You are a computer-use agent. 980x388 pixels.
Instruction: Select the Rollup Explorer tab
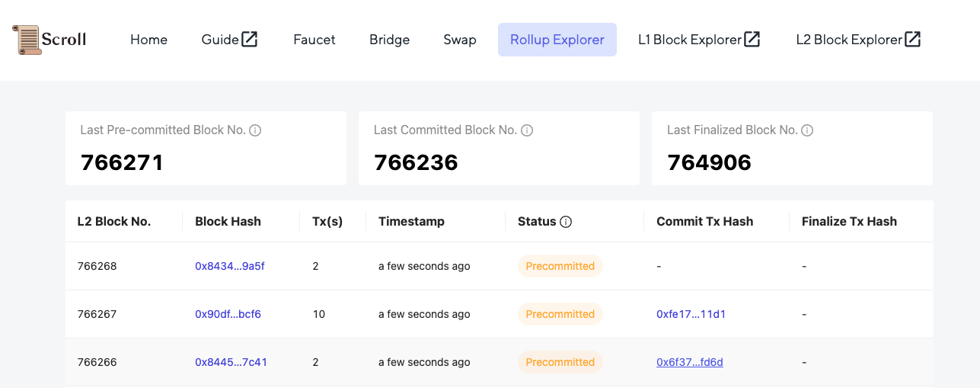(x=557, y=40)
